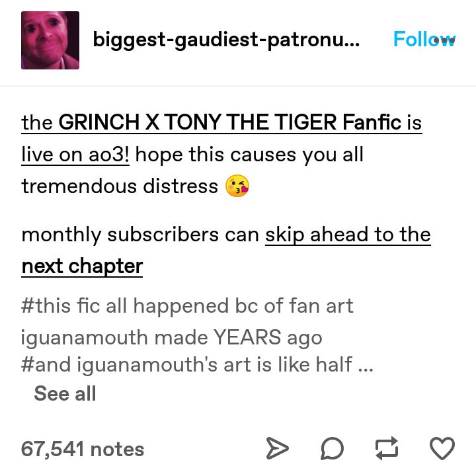Open the reply speech bubble icon

coord(332,448)
